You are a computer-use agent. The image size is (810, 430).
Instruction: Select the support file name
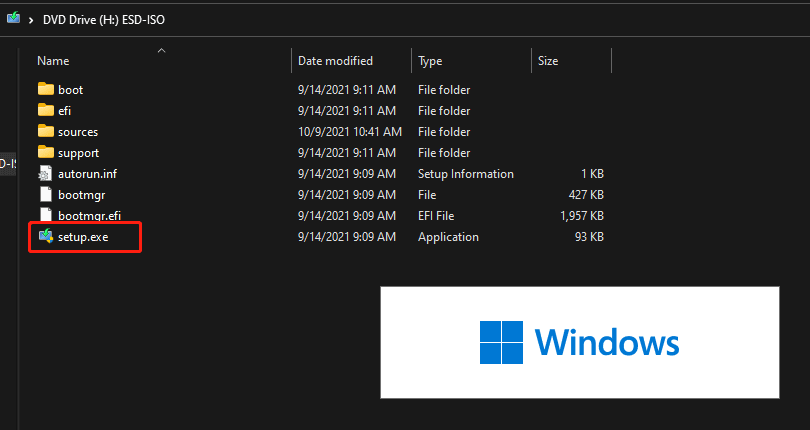point(79,153)
